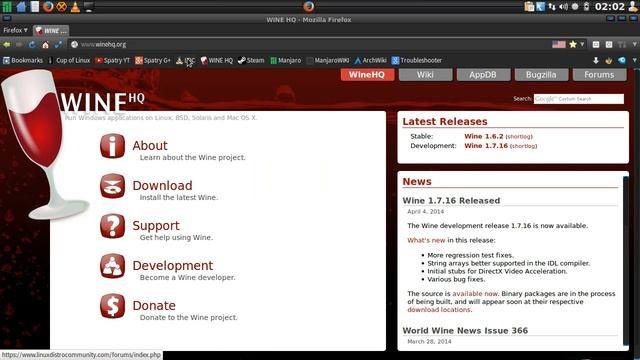Open the shortlog link for Wine 1.6.2
This screenshot has width=640, height=360.
point(519,137)
